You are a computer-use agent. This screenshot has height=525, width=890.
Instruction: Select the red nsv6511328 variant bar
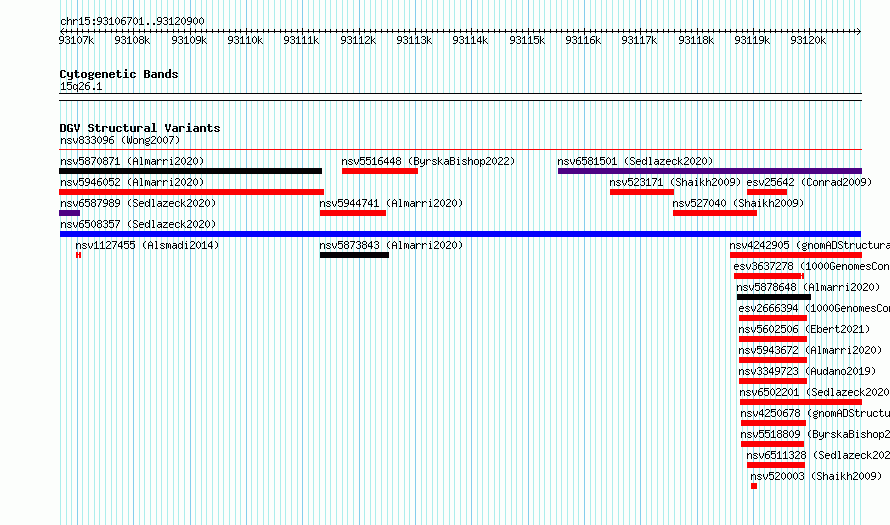point(776,465)
